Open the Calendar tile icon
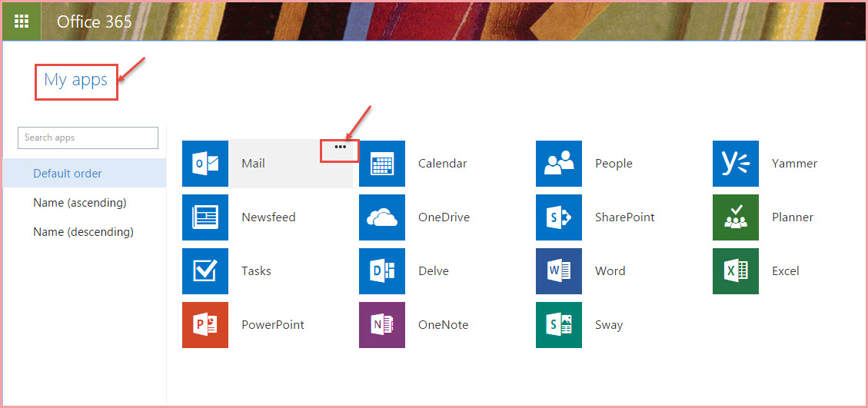The image size is (868, 408). tap(382, 164)
